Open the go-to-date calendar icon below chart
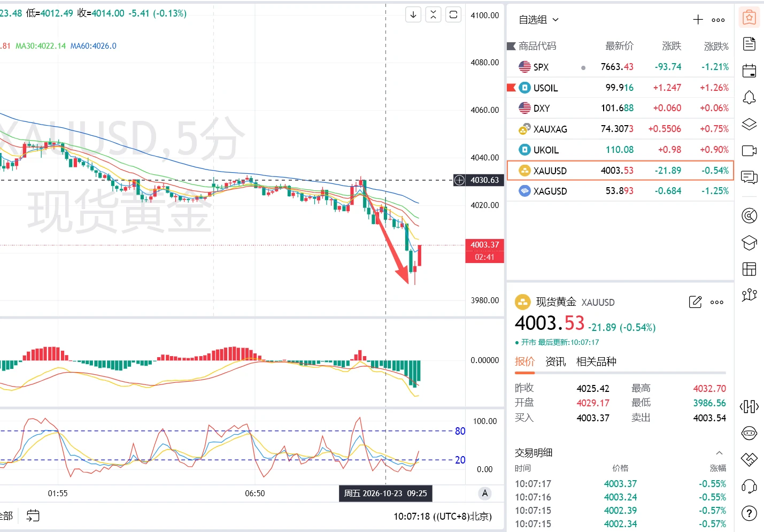The width and height of the screenshot is (764, 532). [33, 516]
